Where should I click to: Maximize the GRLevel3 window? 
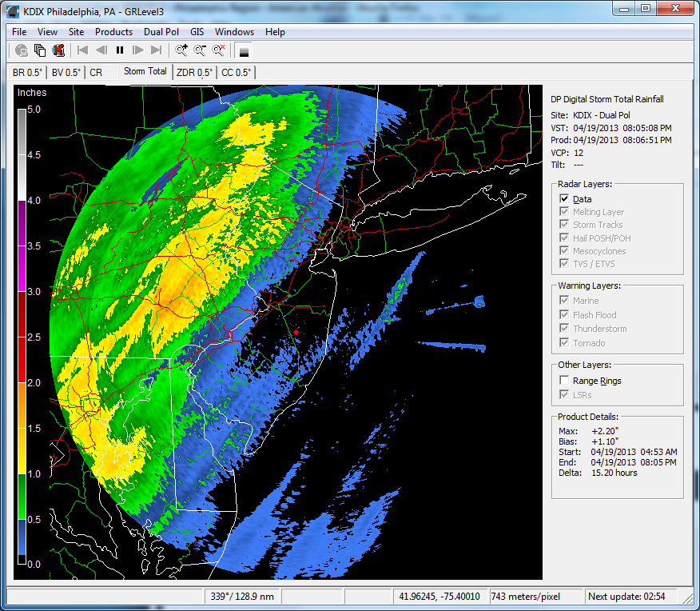point(646,9)
